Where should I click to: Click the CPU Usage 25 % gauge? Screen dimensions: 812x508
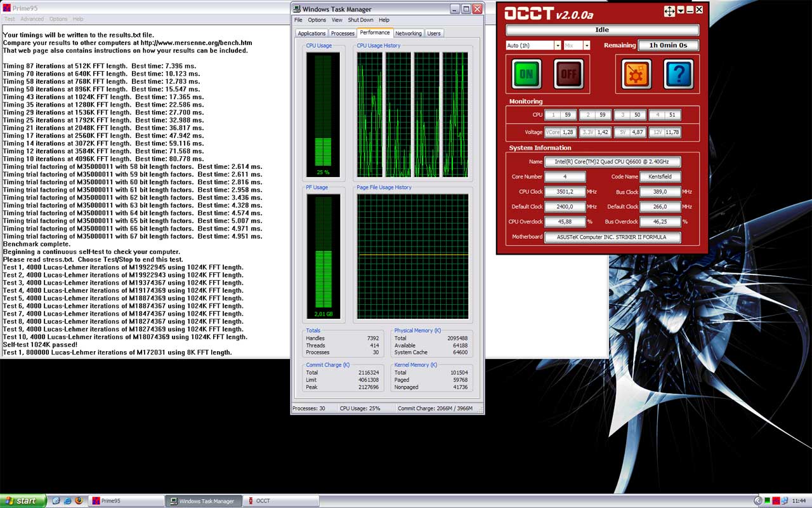[x=323, y=114]
